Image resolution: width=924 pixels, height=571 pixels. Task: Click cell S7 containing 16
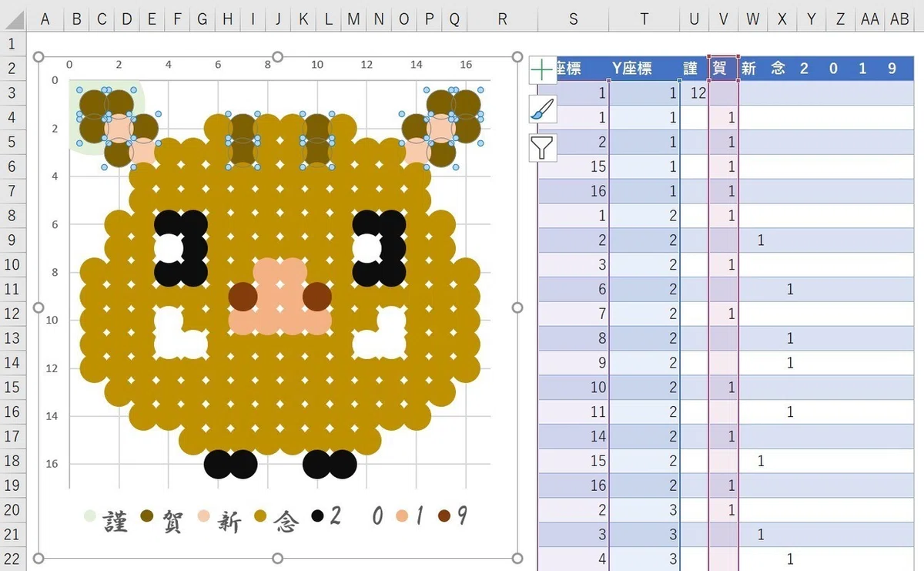coord(573,191)
